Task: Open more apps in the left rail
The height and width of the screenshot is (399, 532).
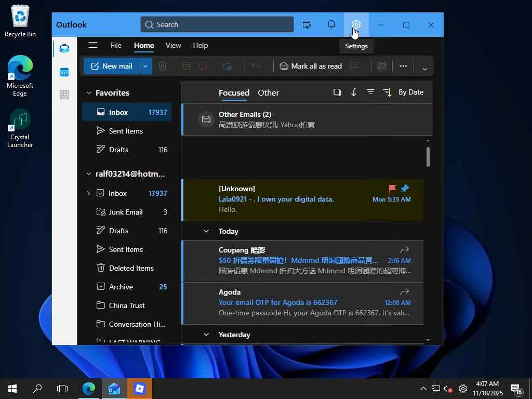Action: 64,95
